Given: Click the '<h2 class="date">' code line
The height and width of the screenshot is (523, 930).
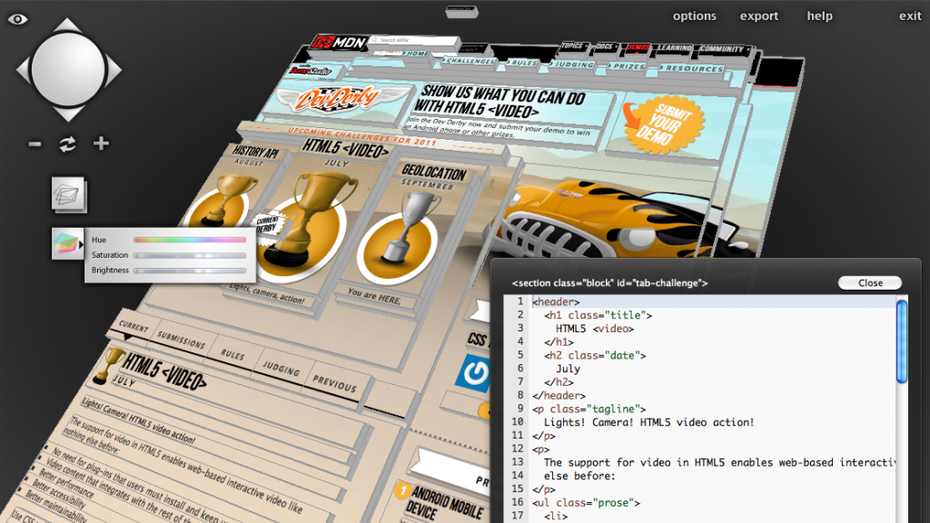Looking at the screenshot, I should [x=595, y=355].
